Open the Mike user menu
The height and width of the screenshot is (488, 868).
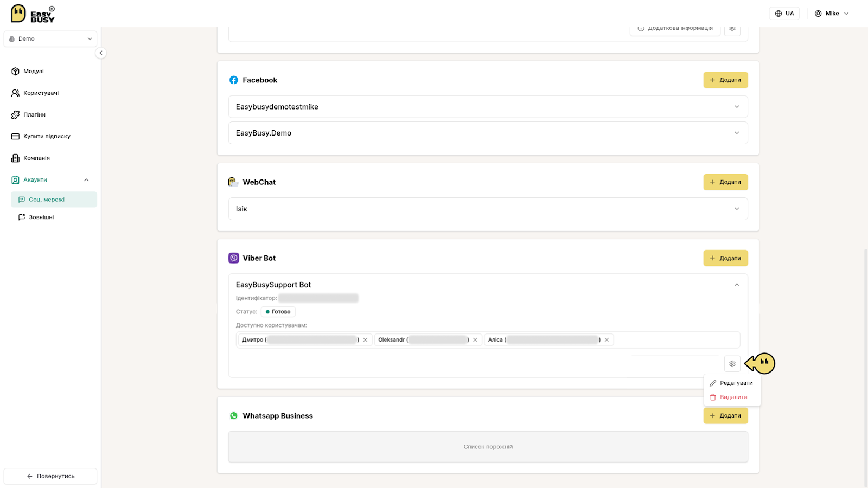832,14
